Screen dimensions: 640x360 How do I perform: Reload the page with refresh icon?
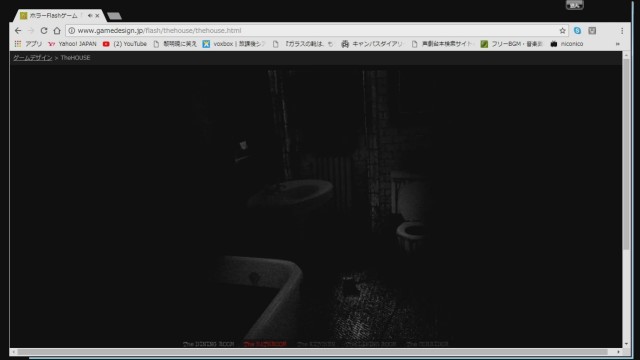click(44, 31)
